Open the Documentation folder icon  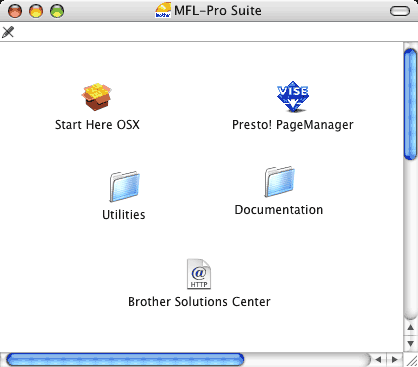click(x=279, y=182)
